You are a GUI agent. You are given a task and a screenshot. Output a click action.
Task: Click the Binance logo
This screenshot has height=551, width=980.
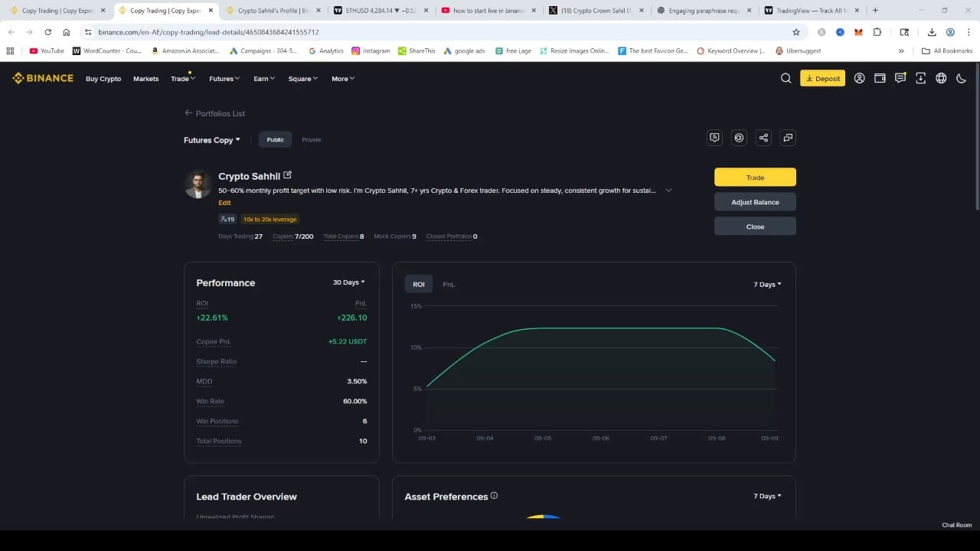tap(43, 78)
